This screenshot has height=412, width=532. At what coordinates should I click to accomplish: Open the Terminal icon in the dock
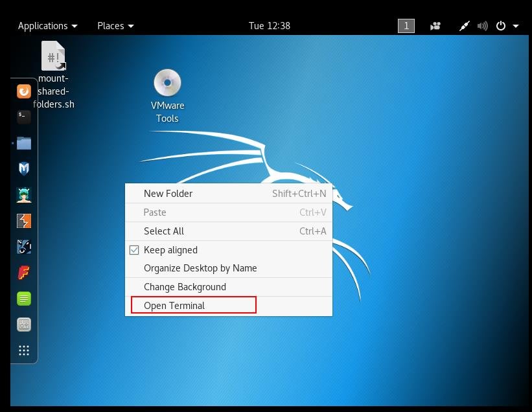click(24, 117)
